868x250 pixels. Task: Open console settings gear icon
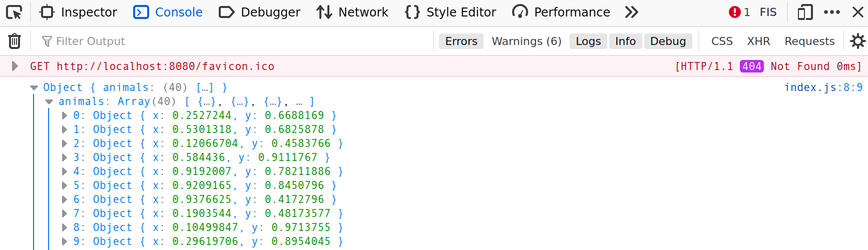coord(857,41)
